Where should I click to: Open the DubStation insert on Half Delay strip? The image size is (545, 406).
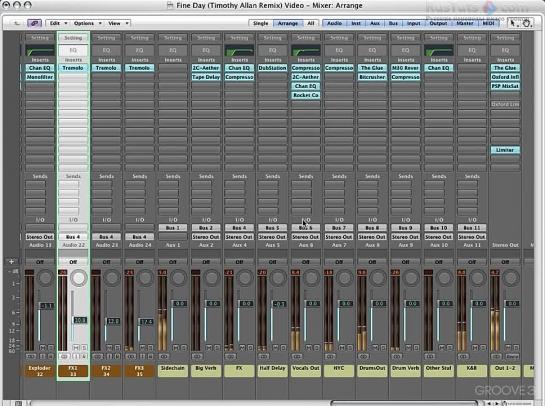coord(272,68)
